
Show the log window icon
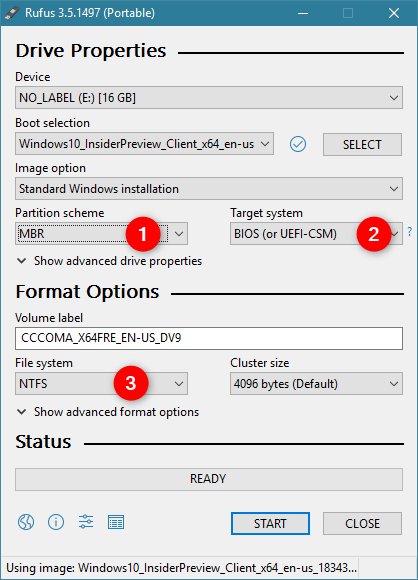[116, 522]
